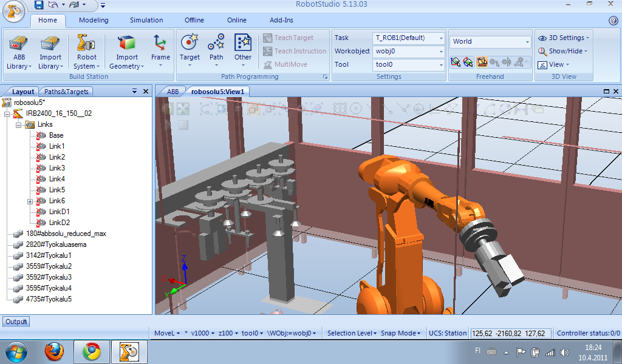622x364 pixels.
Task: Open the Output panel tab
Action: click(x=16, y=322)
